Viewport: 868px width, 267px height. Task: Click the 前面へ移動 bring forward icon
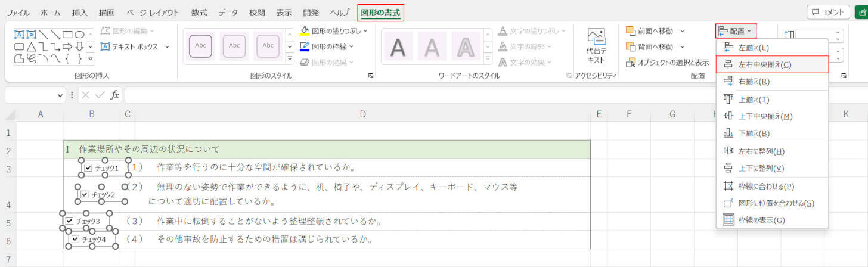pyautogui.click(x=631, y=31)
